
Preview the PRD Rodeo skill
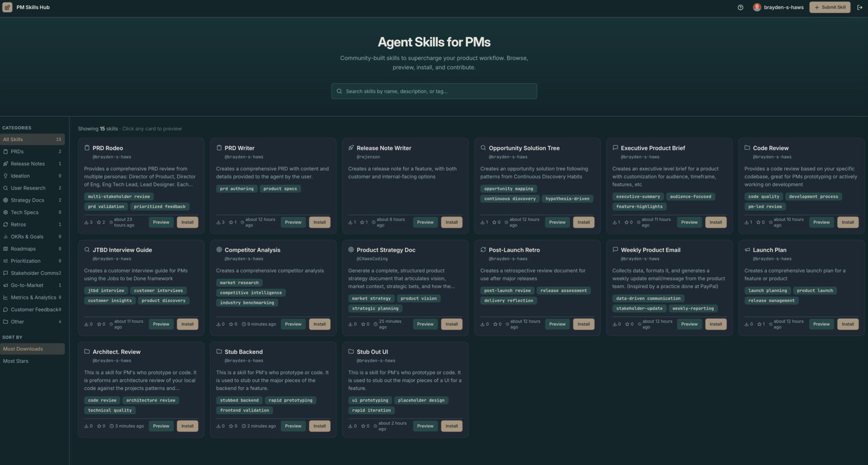pos(161,222)
